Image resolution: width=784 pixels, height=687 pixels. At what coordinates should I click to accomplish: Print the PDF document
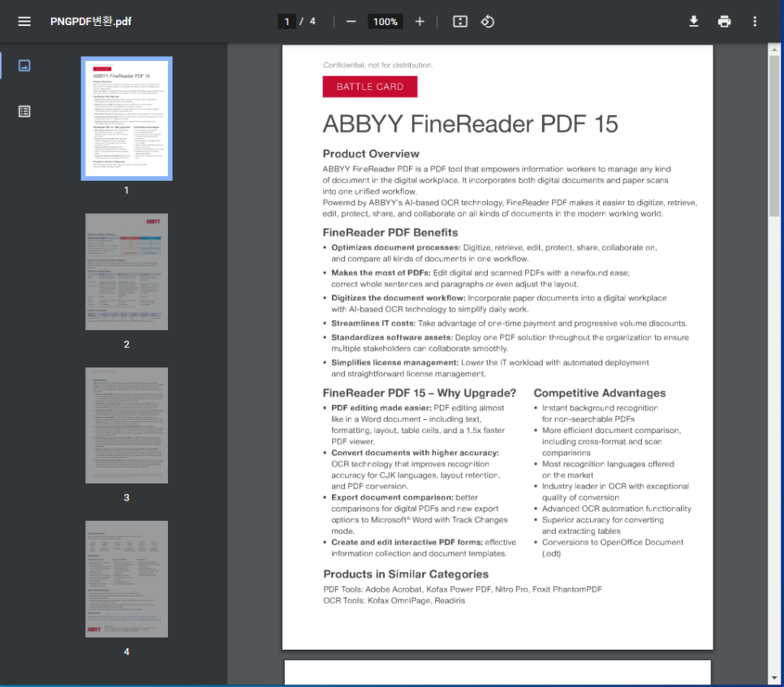pyautogui.click(x=724, y=21)
